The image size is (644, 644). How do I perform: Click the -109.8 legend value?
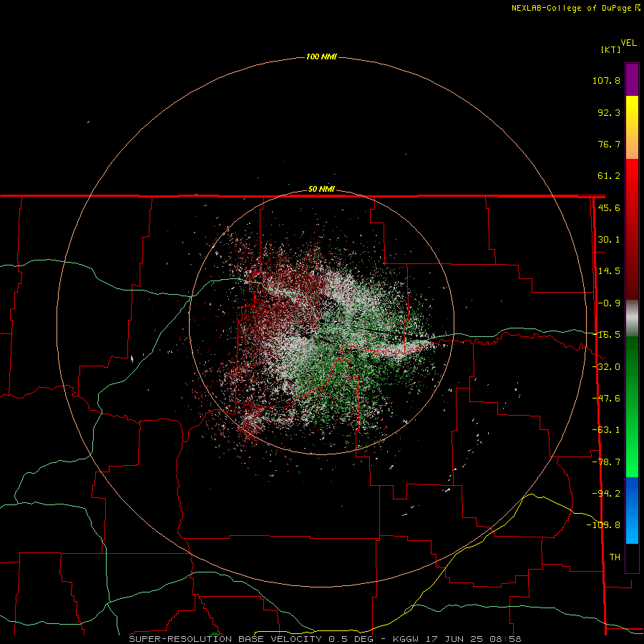point(603,525)
